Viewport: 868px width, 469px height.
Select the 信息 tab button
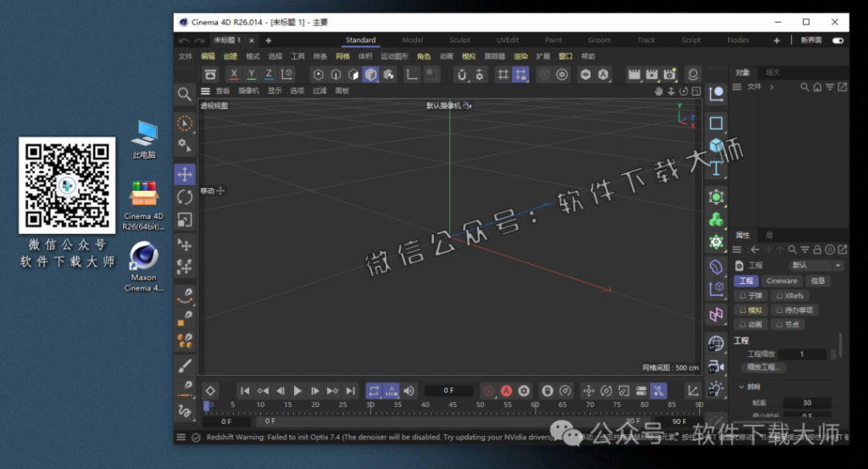[x=818, y=281]
